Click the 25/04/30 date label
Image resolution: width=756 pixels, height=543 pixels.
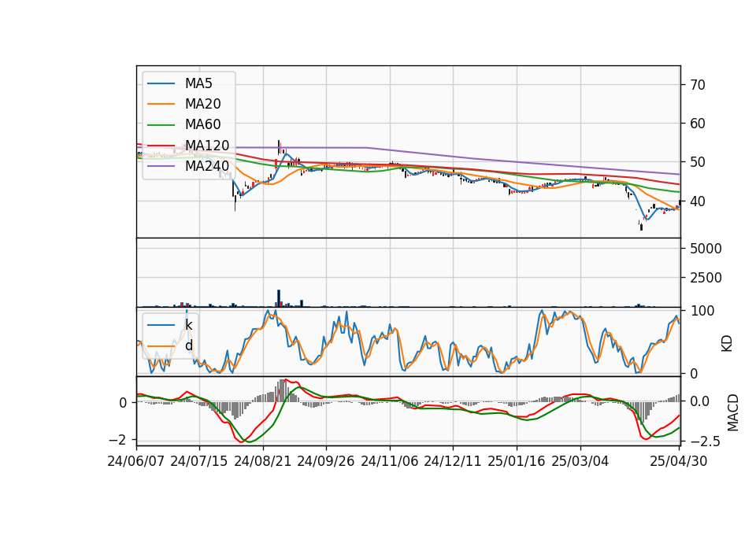click(679, 461)
